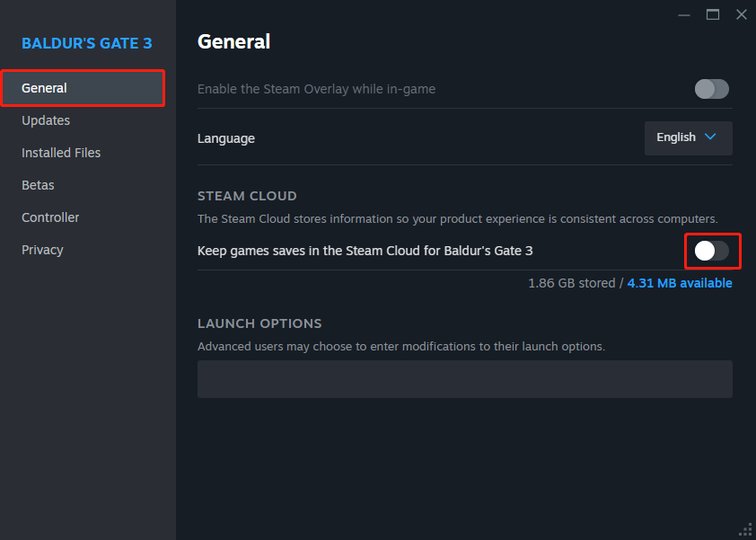Switch to the Privacy tab
Screen dimensions: 756x540
[x=42, y=250]
